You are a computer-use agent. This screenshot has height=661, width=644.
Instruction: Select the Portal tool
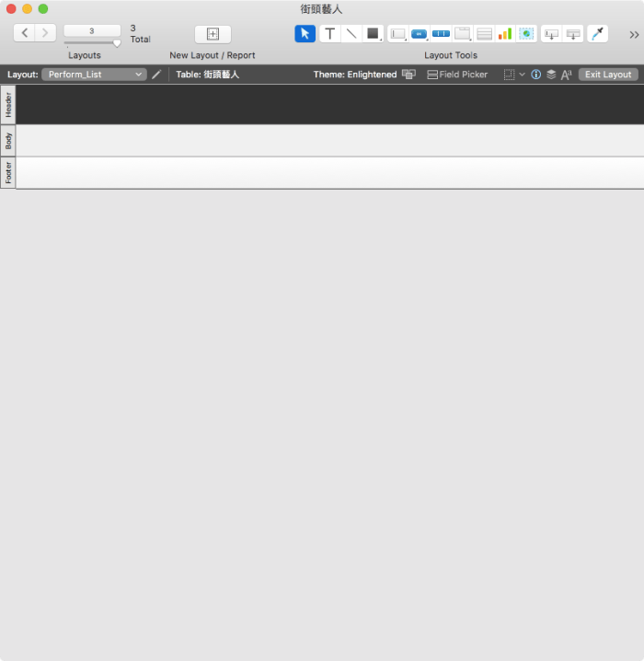point(484,34)
